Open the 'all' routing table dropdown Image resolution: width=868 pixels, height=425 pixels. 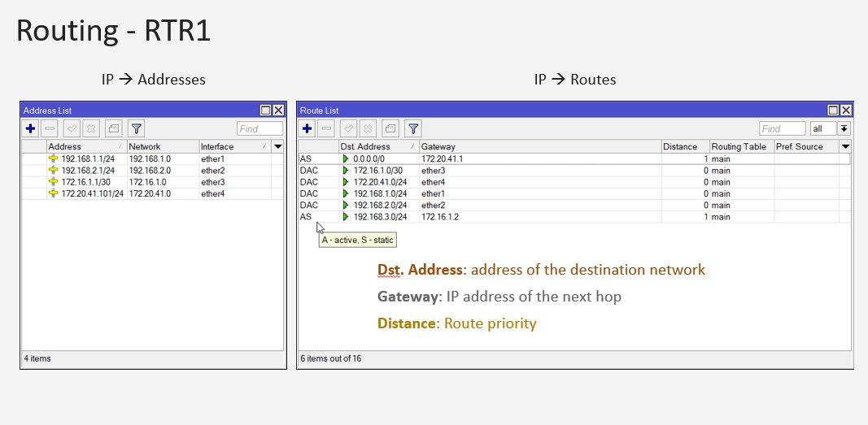coord(844,128)
